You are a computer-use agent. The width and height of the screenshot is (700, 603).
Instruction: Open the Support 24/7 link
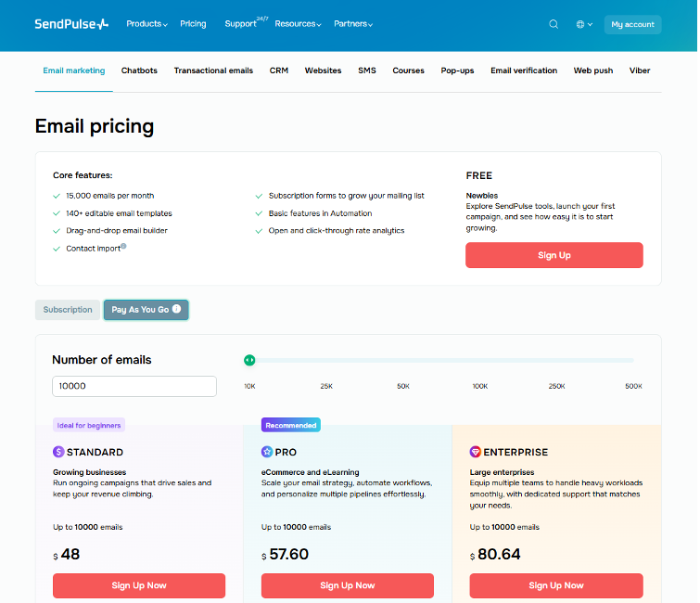246,23
